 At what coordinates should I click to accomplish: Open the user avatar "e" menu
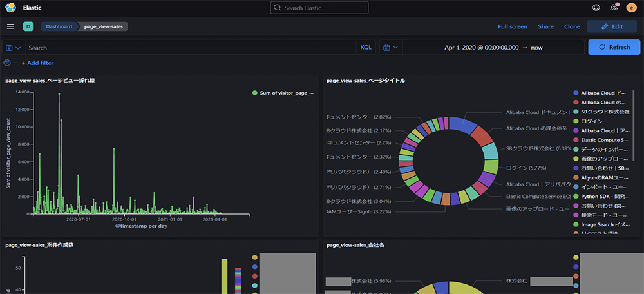(x=631, y=7)
